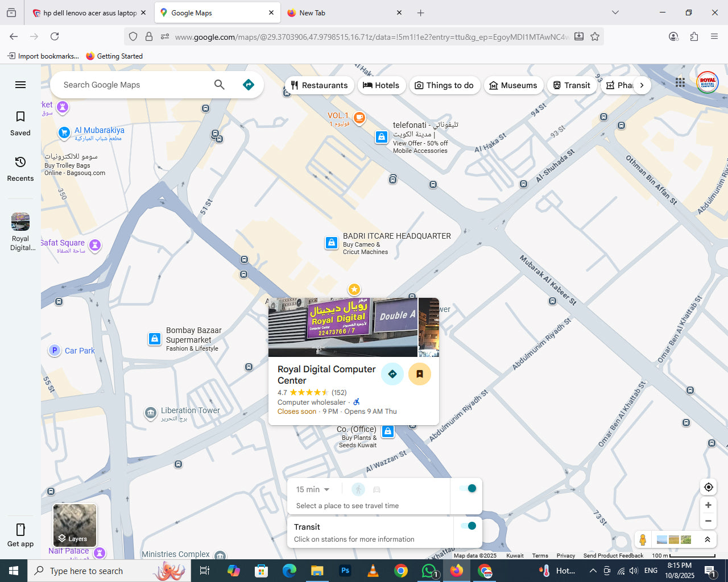
Task: Click the Directions icon in search bar
Action: (x=249, y=85)
